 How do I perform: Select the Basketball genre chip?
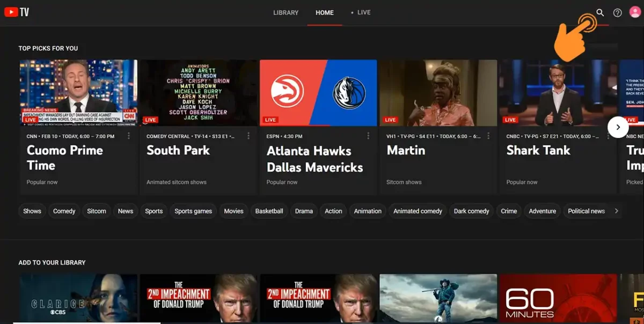(269, 211)
